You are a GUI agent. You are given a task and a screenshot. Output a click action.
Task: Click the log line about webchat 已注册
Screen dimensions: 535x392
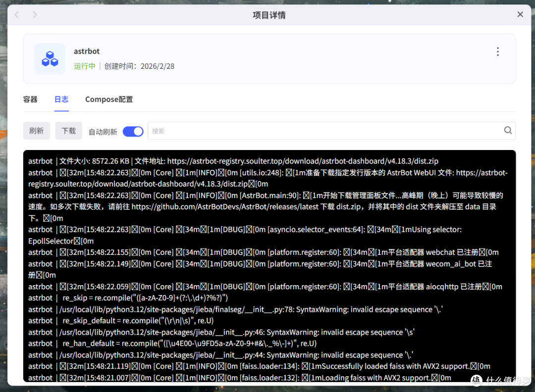(264, 252)
